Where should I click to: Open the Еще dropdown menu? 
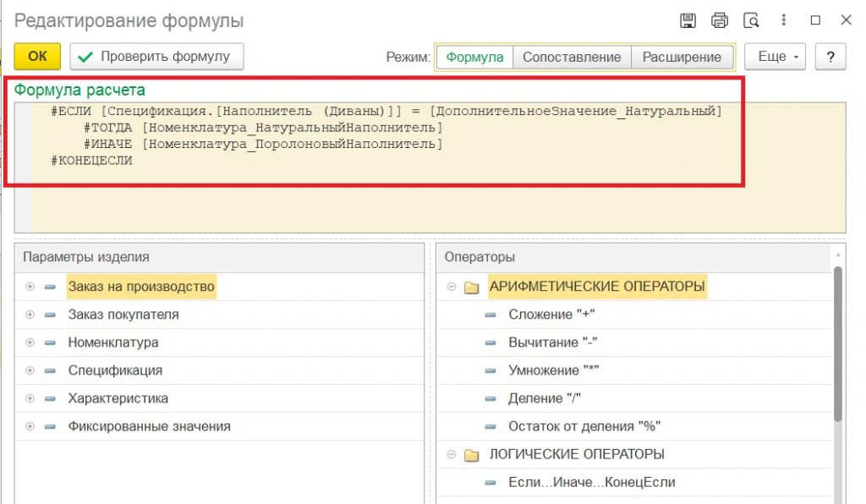point(775,57)
